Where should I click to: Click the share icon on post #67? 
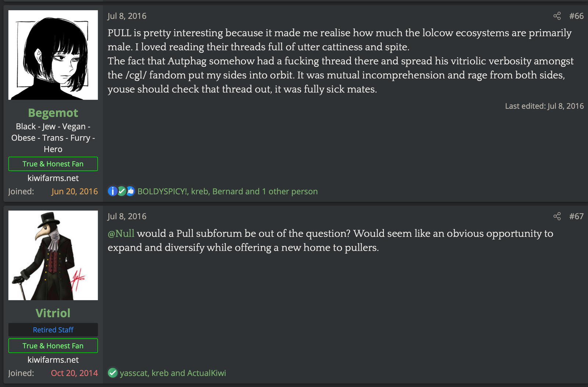tap(557, 216)
